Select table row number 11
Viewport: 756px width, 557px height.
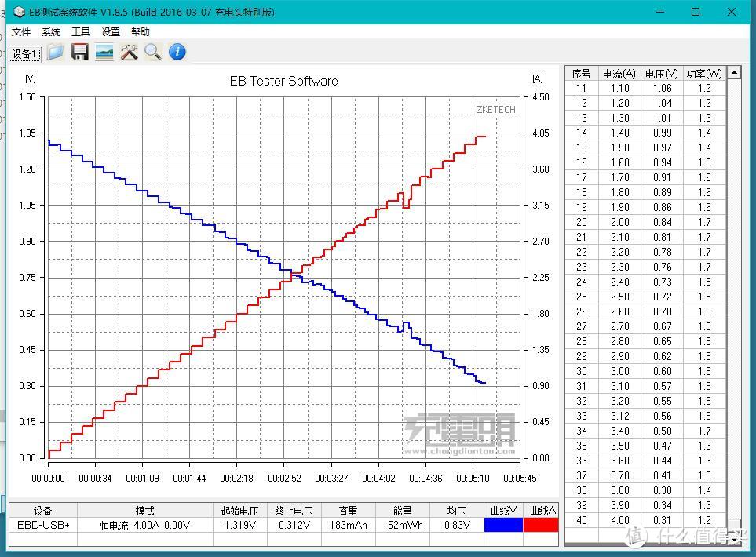645,88
